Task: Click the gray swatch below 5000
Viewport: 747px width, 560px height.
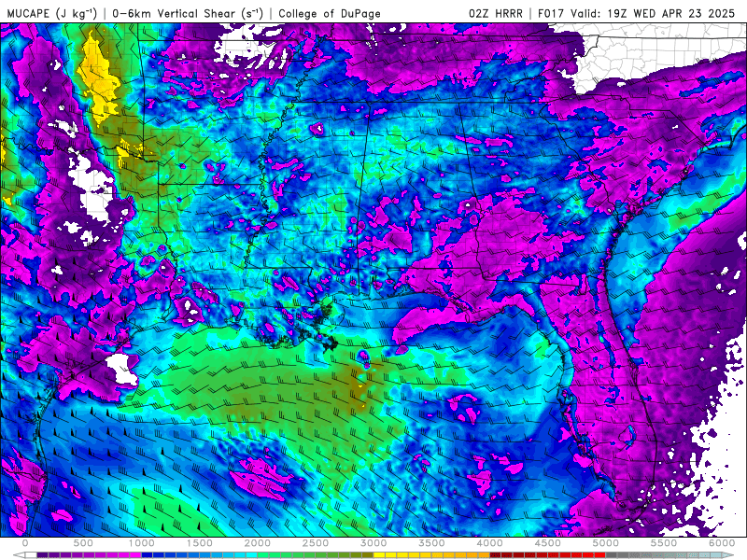Action: point(612,555)
